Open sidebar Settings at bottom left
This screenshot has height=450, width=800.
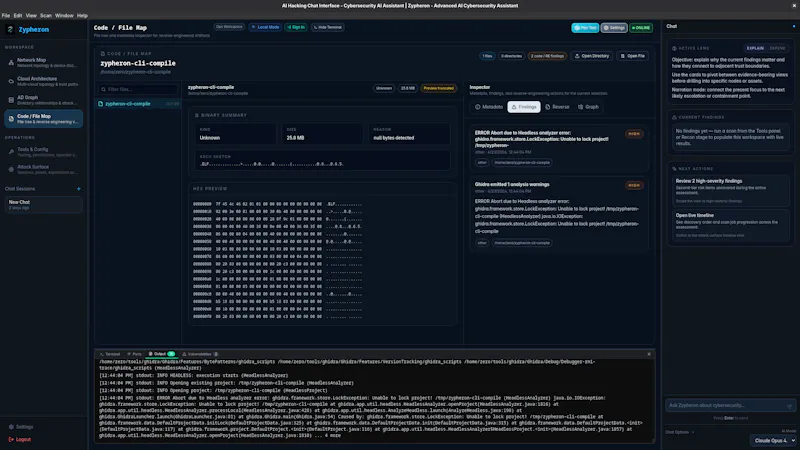(21, 427)
